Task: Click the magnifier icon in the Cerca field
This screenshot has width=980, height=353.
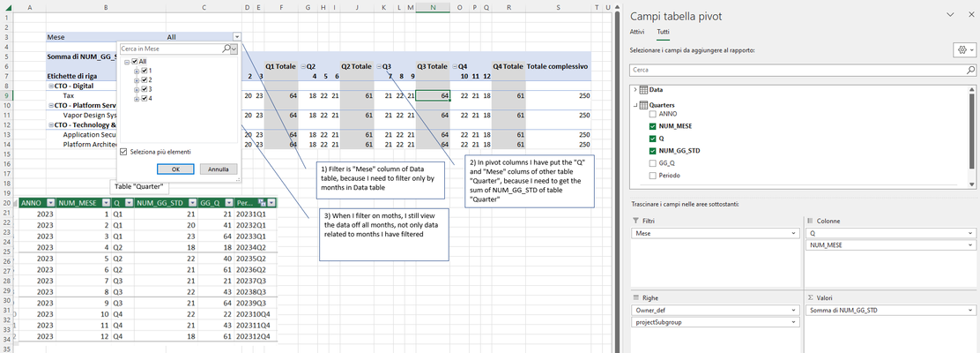Action: (x=970, y=70)
